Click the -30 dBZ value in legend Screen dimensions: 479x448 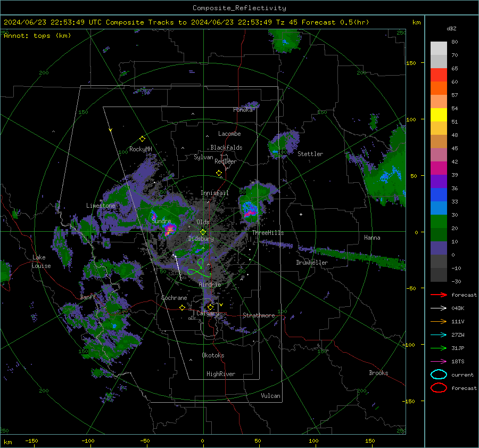(x=457, y=281)
